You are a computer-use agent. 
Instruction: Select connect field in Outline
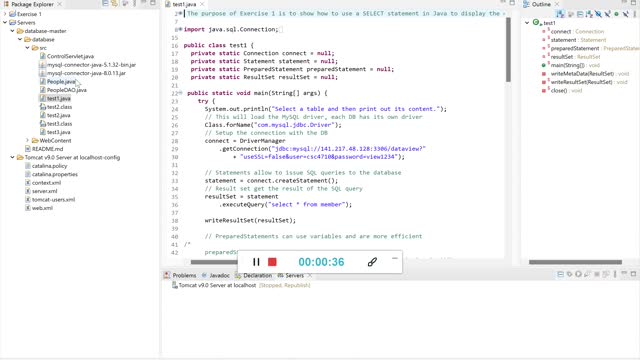coord(573,31)
